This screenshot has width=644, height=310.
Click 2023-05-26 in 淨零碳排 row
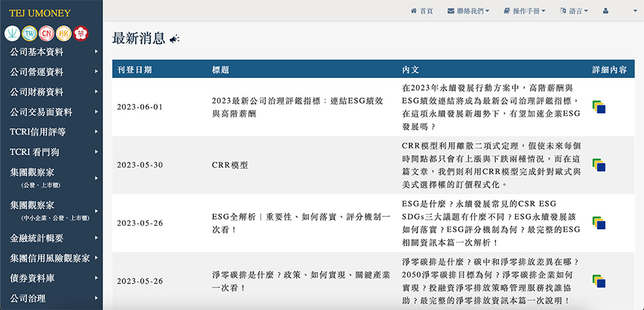(140, 281)
